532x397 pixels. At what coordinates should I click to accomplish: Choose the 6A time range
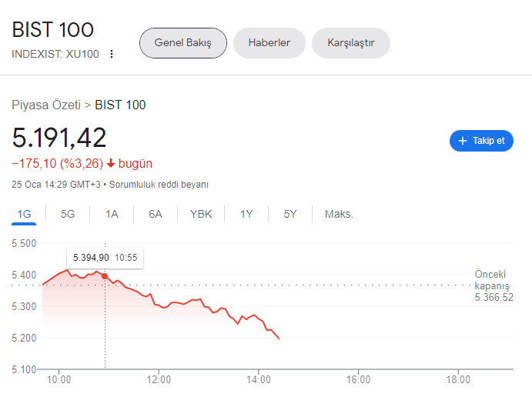(156, 214)
